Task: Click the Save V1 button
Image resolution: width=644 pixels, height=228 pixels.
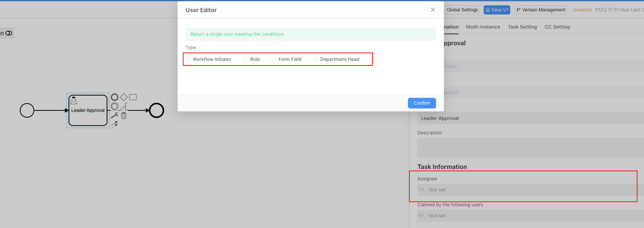Action: [x=497, y=10]
